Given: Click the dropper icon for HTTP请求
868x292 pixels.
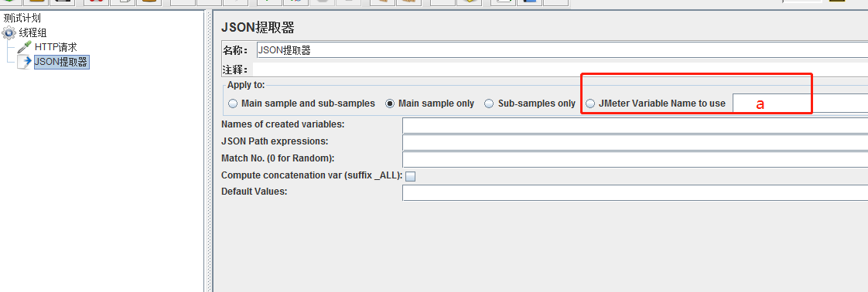Looking at the screenshot, I should [24, 48].
